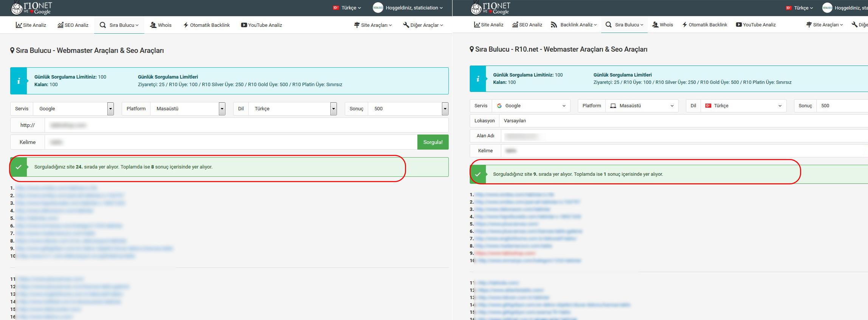868x320 pixels.
Task: Click the Otomatik Backlink lightning icon, left page
Action: 186,25
